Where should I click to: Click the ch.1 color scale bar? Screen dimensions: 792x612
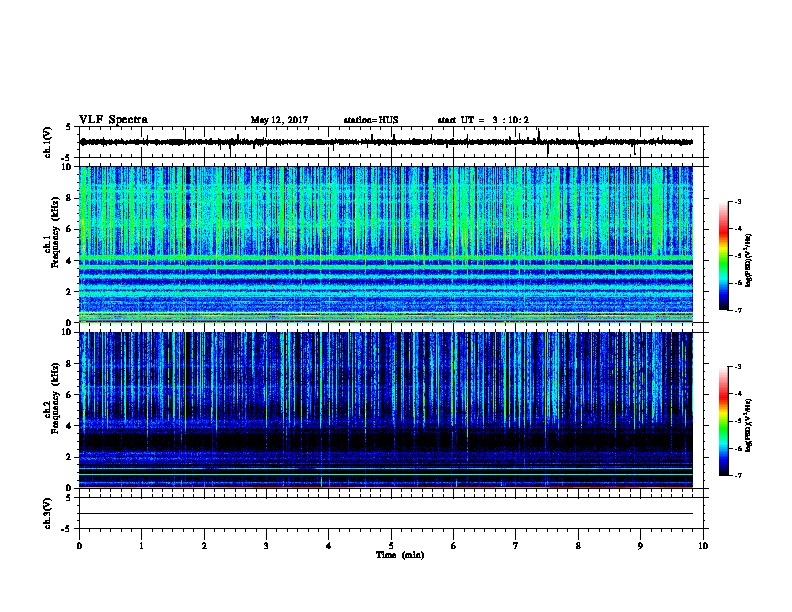point(724,256)
